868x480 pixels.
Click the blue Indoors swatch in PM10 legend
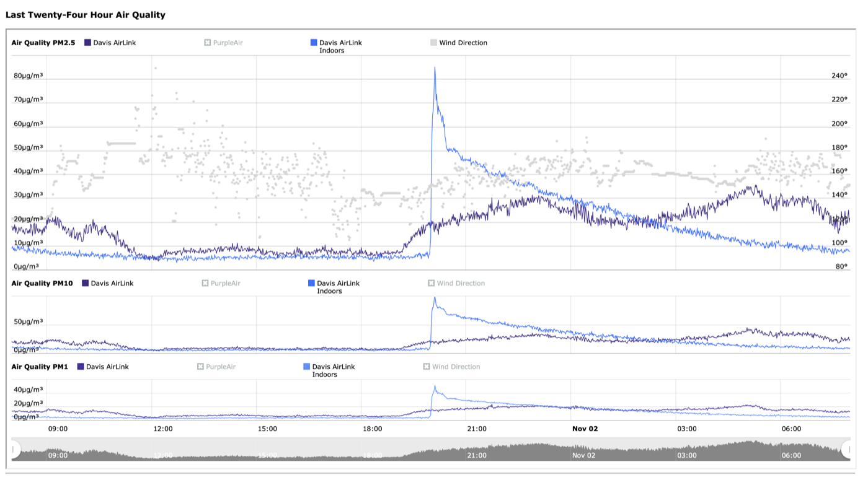click(311, 283)
